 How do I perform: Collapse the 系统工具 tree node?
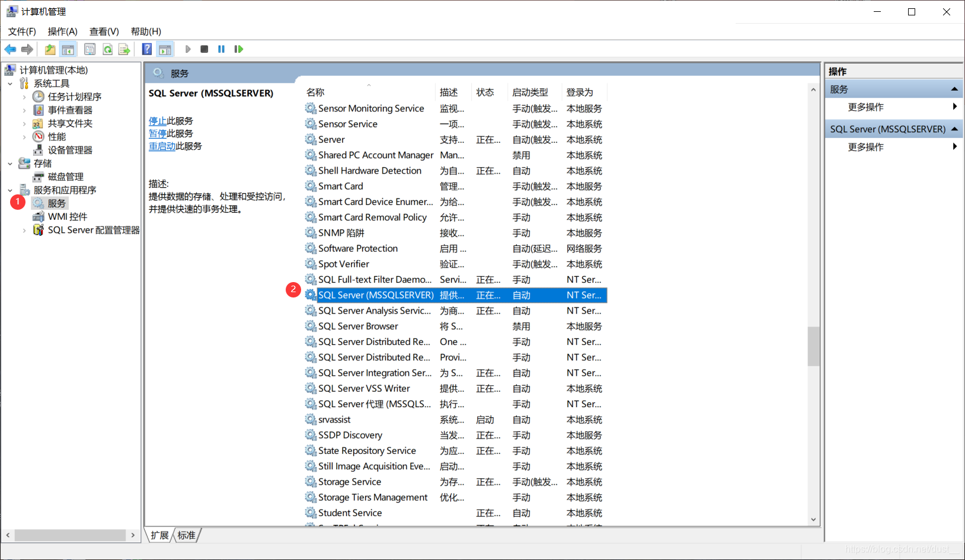click(x=10, y=84)
